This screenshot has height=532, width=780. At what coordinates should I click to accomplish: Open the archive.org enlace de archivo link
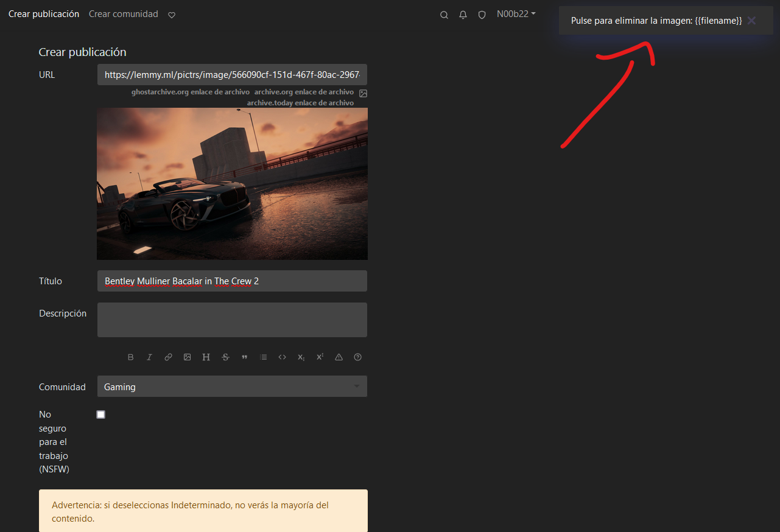304,92
